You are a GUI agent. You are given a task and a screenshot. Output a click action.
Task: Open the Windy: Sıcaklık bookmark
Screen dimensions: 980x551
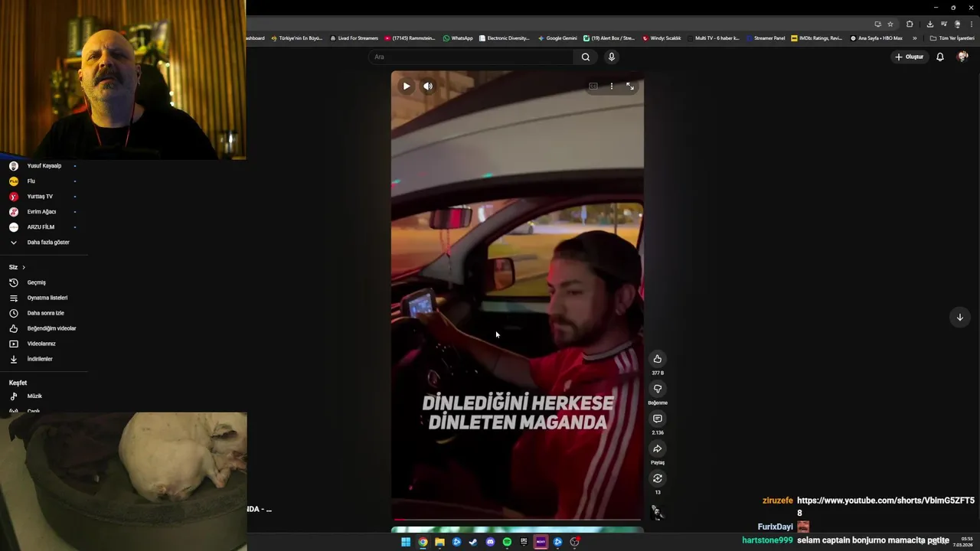(661, 38)
